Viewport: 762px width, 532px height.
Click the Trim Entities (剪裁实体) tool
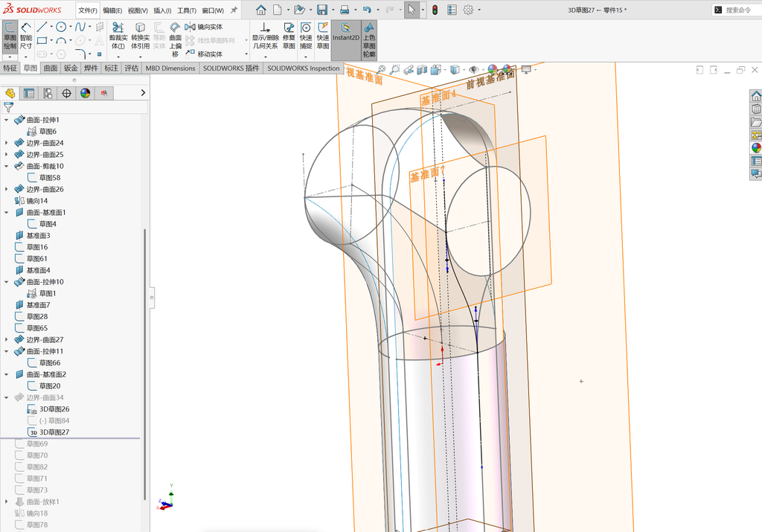pyautogui.click(x=118, y=36)
